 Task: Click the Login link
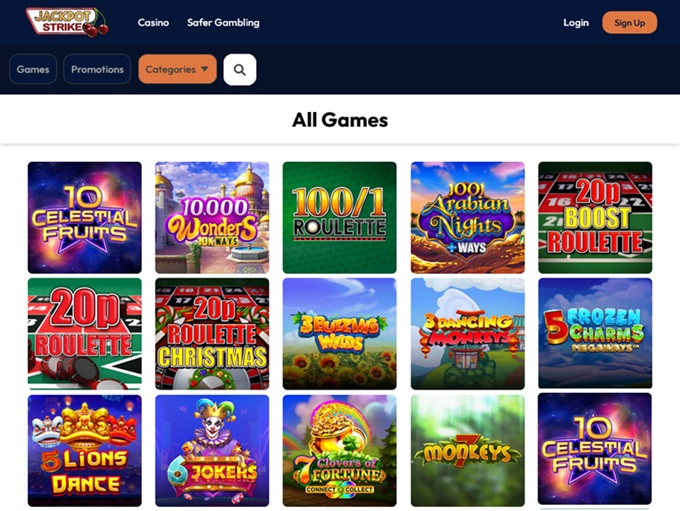(576, 23)
